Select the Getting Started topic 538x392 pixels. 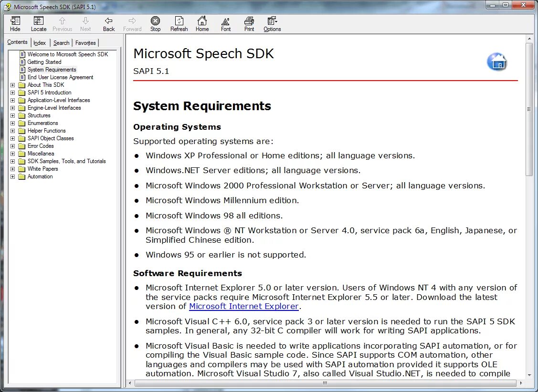(44, 62)
